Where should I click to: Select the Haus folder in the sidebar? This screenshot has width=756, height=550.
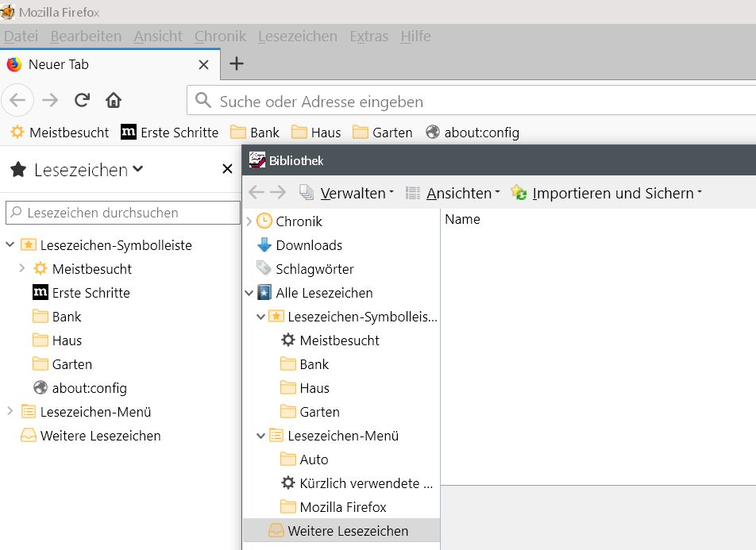click(57, 340)
